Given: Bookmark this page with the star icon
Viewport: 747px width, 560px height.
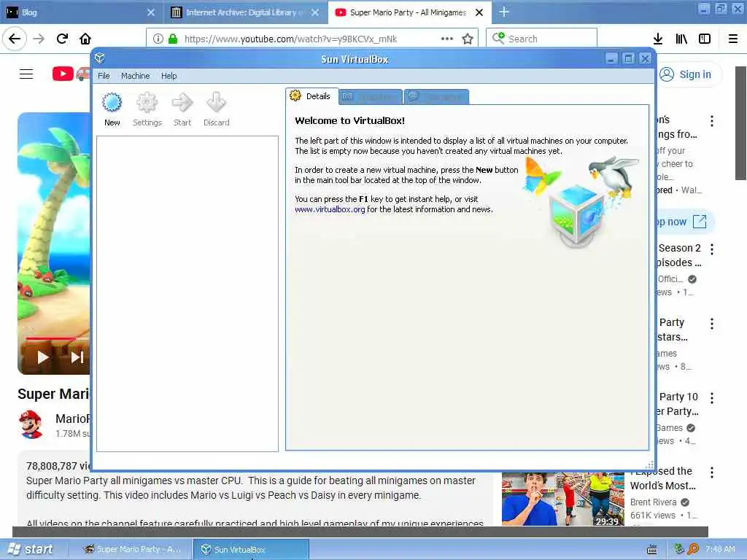Looking at the screenshot, I should [x=468, y=39].
